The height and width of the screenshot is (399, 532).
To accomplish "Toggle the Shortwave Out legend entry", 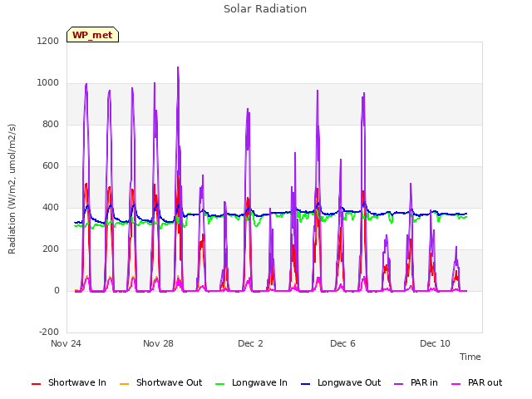I will [160, 382].
